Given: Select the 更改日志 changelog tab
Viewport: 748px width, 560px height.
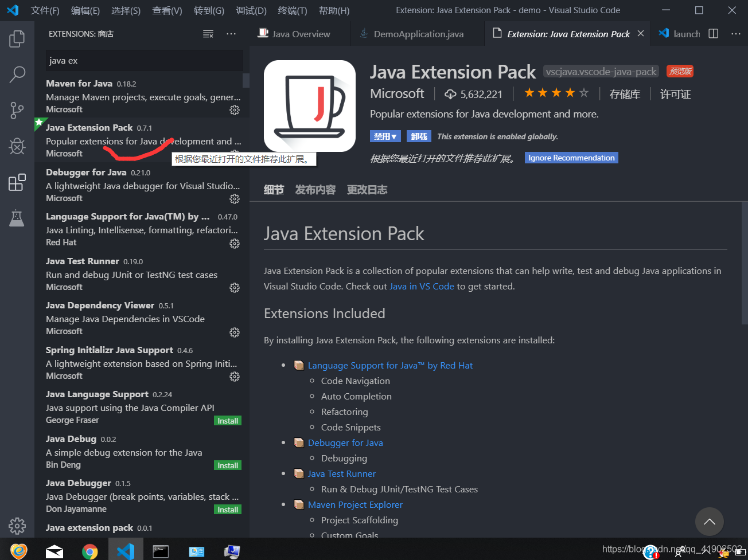Looking at the screenshot, I should pyautogui.click(x=367, y=190).
